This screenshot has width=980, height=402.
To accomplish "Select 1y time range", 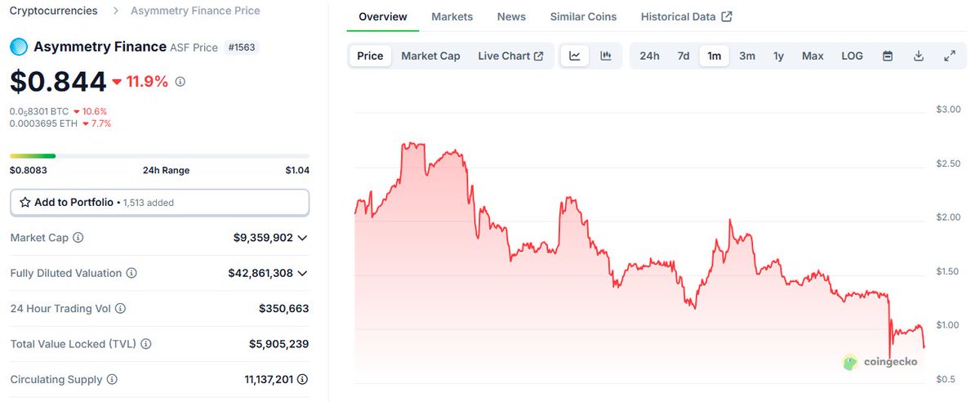I will (x=779, y=56).
